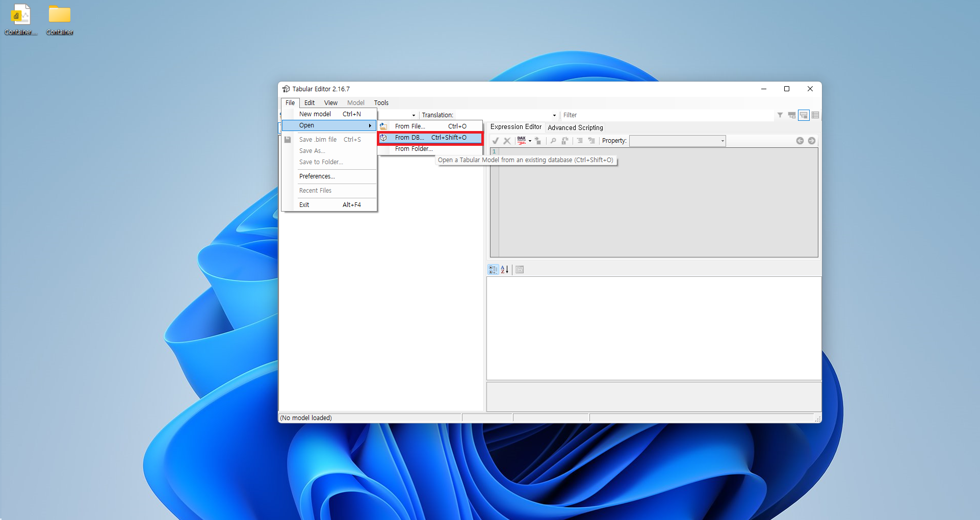Click the table-grid icon at the right end of the Filter bar
The width and height of the screenshot is (980, 520).
tap(815, 115)
